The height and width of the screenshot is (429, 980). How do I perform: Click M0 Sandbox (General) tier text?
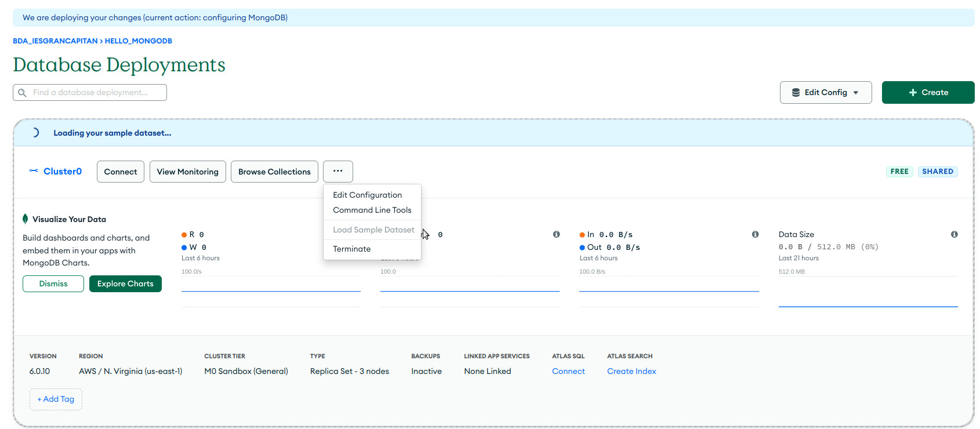[x=246, y=371]
